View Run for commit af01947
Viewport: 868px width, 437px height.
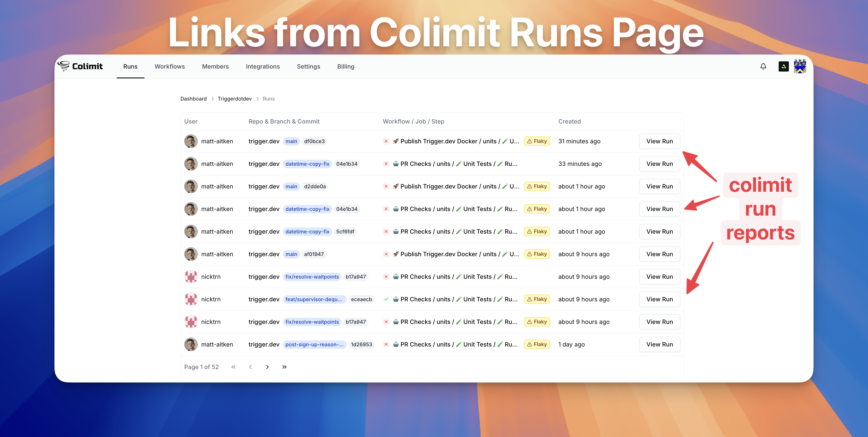tap(660, 254)
